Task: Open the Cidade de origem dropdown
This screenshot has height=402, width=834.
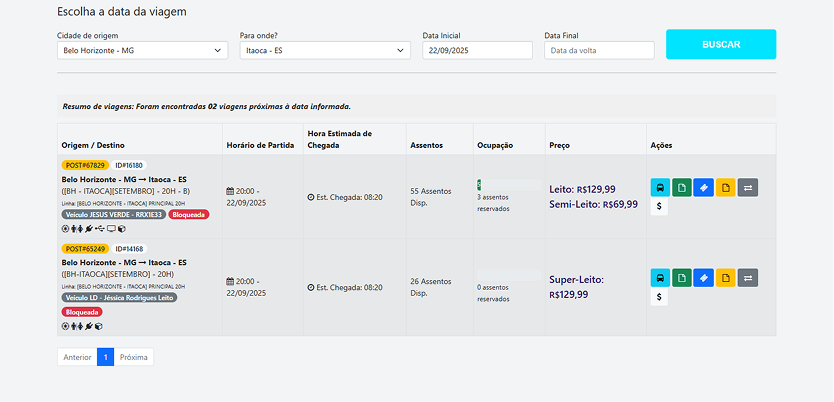Action: (x=143, y=50)
